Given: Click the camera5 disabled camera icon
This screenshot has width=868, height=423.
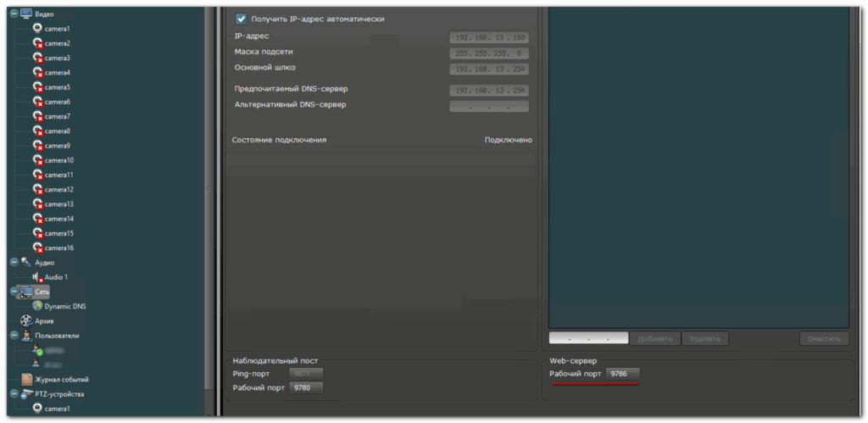Looking at the screenshot, I should [x=37, y=86].
